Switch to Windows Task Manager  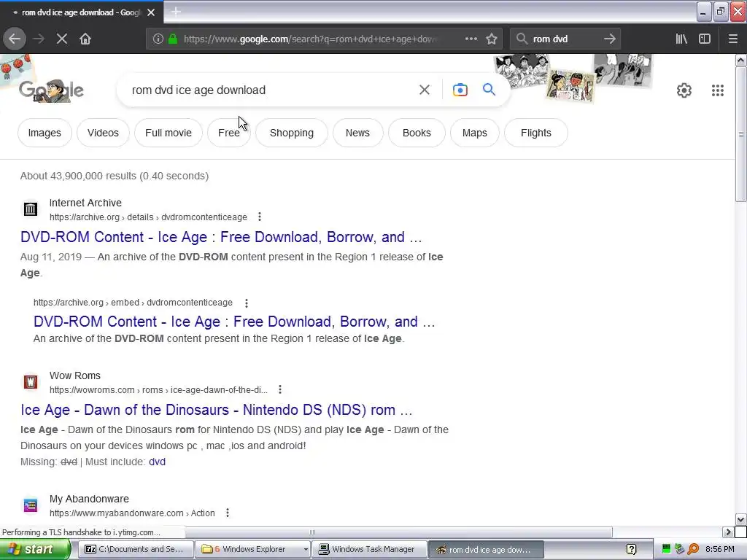coord(368,549)
